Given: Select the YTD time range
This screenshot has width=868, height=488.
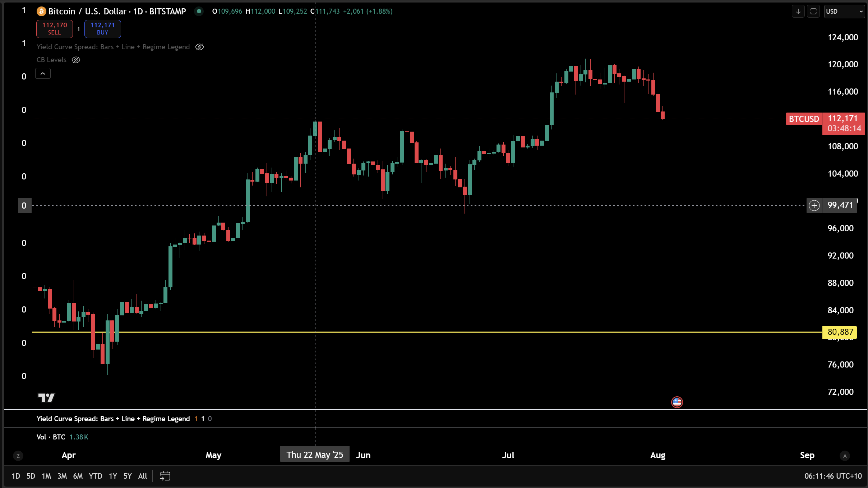Looking at the screenshot, I should click(95, 476).
